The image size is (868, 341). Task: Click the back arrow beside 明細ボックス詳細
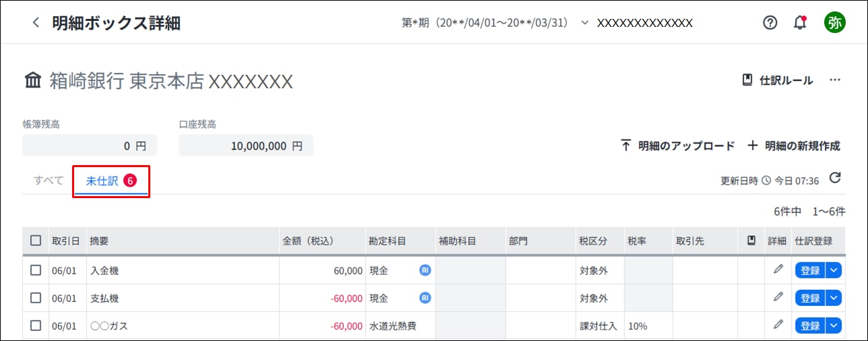point(36,22)
